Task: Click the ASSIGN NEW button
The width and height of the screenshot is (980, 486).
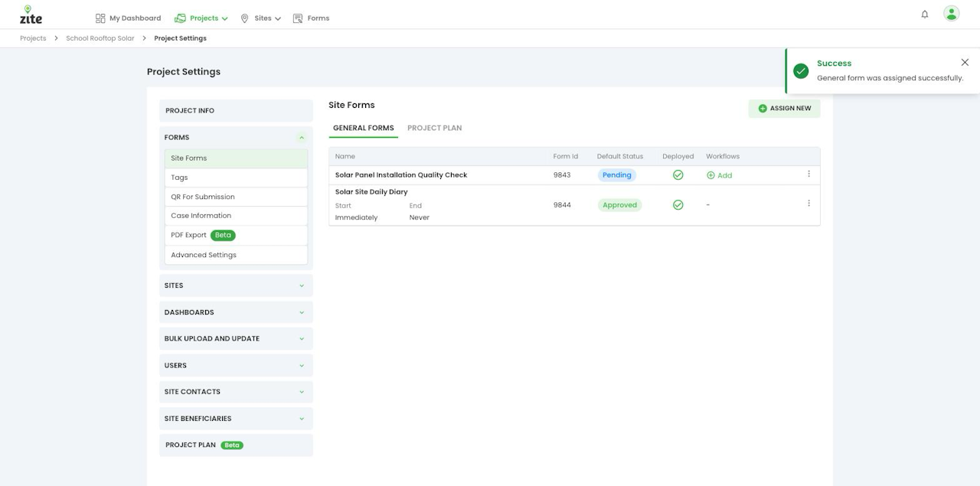Action: (x=784, y=109)
